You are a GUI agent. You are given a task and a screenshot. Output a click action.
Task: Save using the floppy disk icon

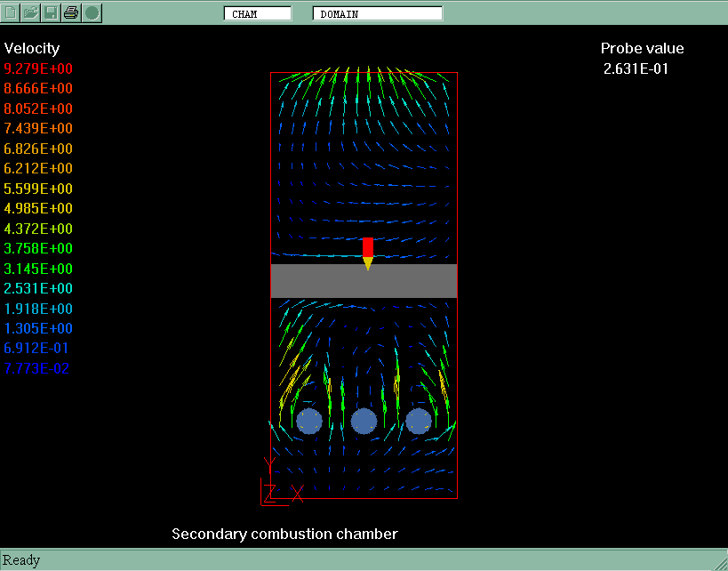[51, 12]
